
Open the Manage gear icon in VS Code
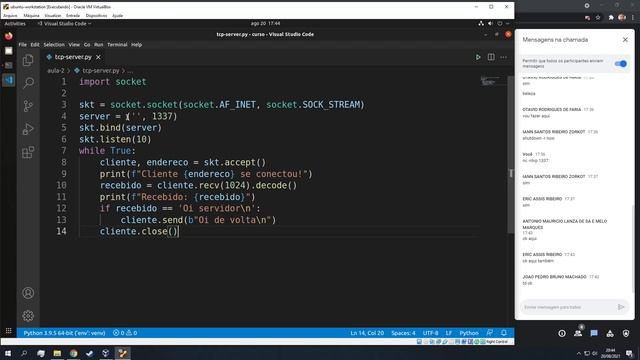28,316
